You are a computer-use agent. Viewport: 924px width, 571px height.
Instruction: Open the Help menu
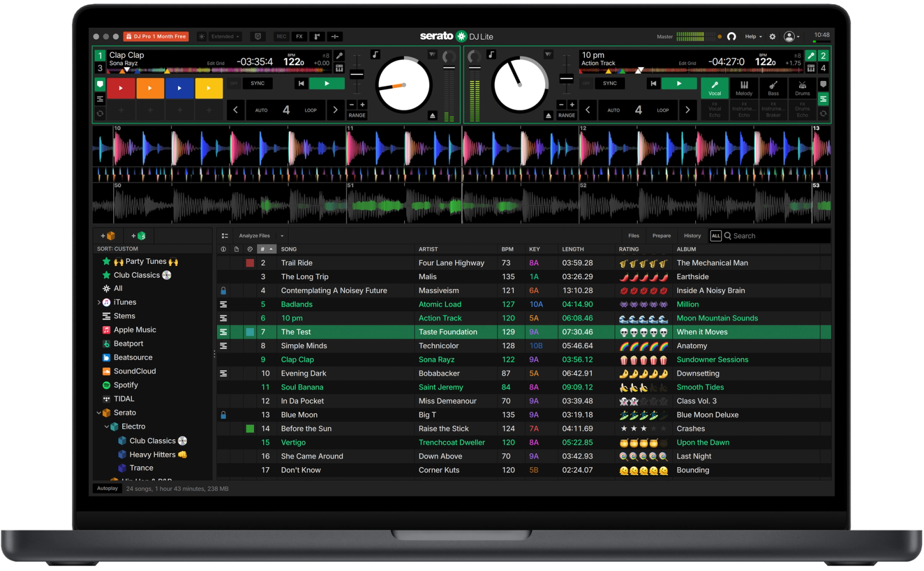pos(752,36)
